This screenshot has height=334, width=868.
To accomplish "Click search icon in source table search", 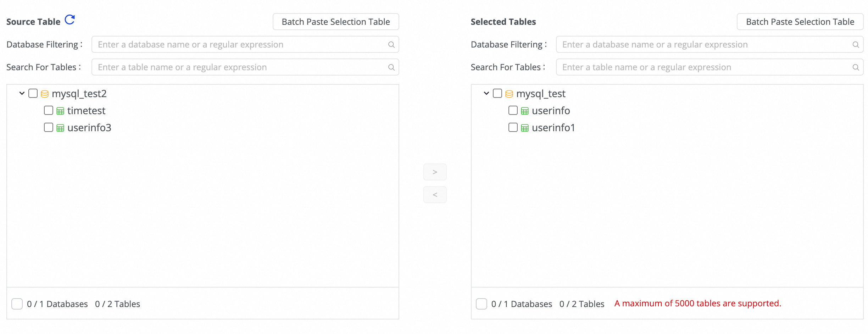I will click(391, 67).
